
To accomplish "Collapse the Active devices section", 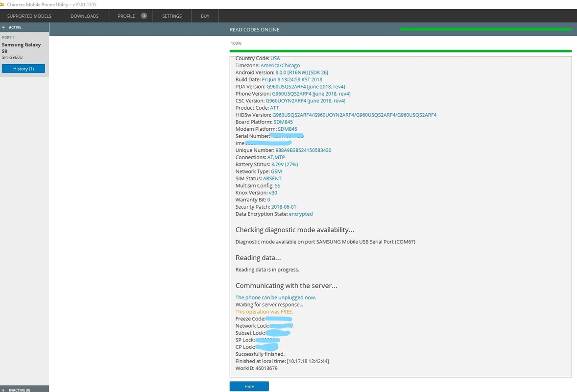I will pos(24,27).
